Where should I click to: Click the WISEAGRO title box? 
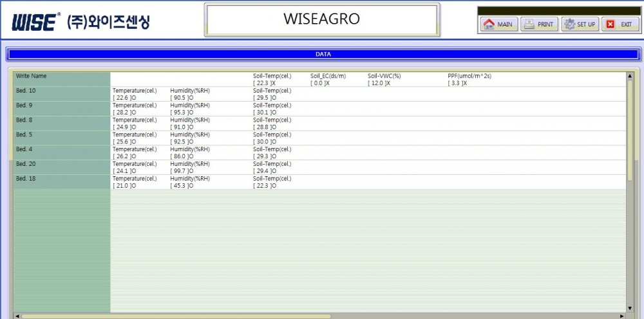321,19
